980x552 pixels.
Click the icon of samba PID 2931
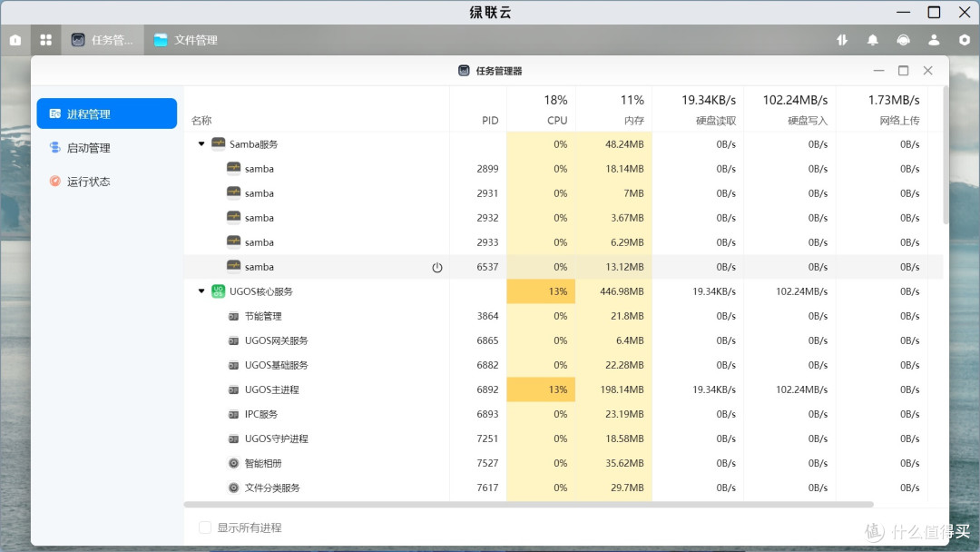click(234, 192)
